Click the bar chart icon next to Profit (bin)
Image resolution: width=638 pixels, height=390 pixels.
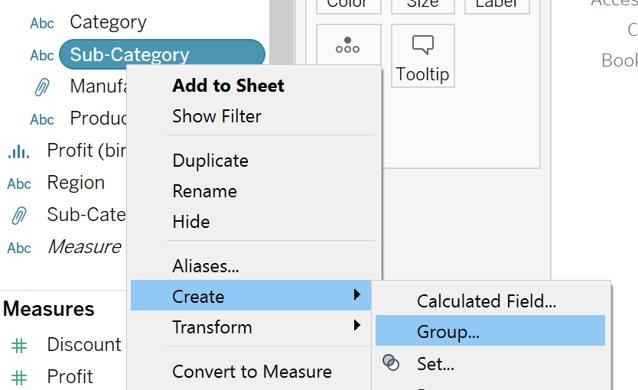pos(18,151)
